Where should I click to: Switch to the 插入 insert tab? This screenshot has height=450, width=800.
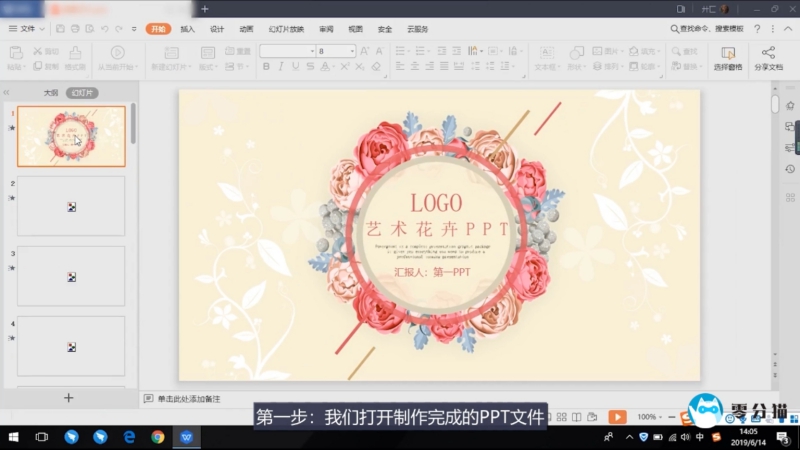pyautogui.click(x=187, y=29)
